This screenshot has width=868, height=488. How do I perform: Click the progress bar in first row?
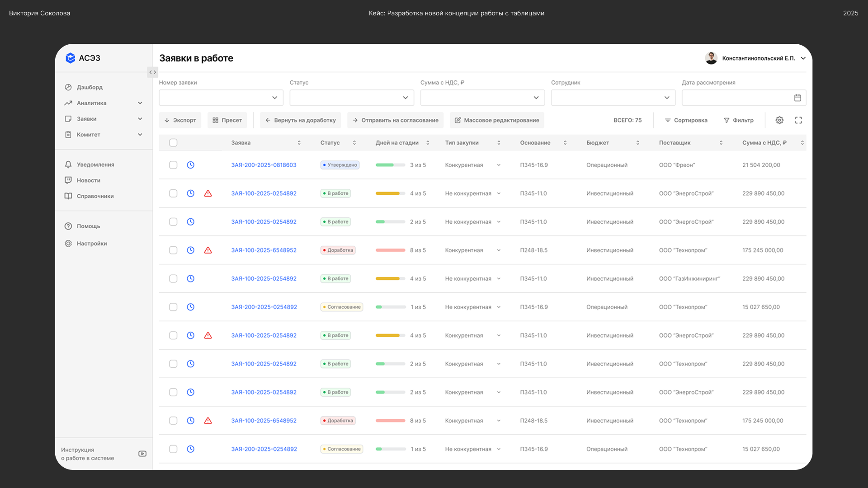tap(390, 165)
